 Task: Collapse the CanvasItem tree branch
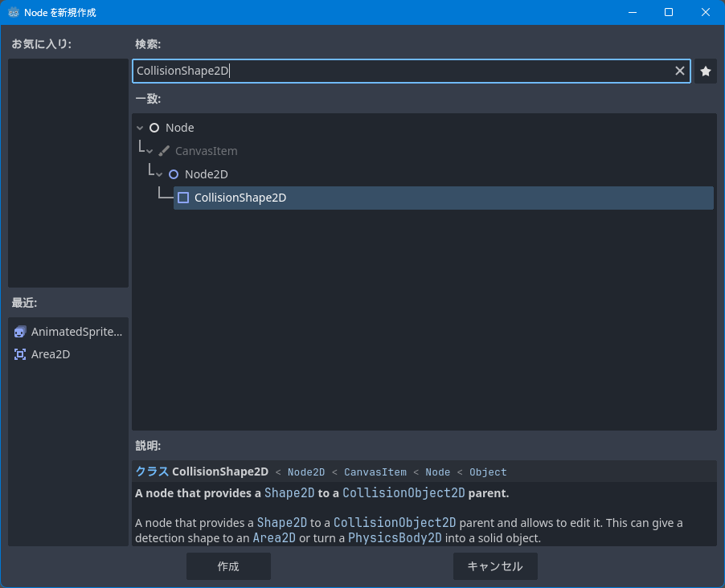(x=150, y=151)
